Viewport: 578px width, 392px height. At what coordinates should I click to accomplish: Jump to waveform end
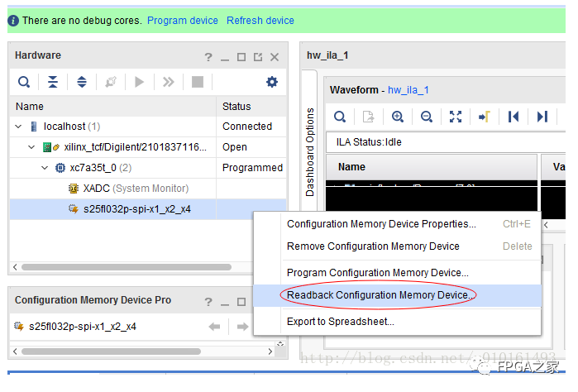tap(542, 117)
